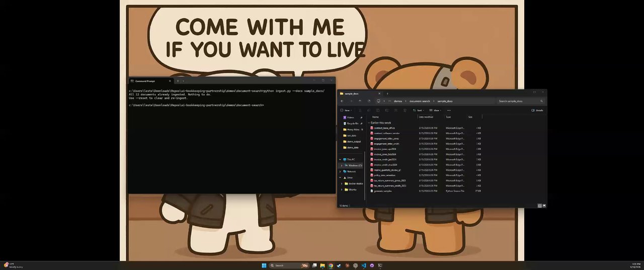644x270 pixels.
Task: Open the Terminal icon on taskbar
Action: pos(380,265)
